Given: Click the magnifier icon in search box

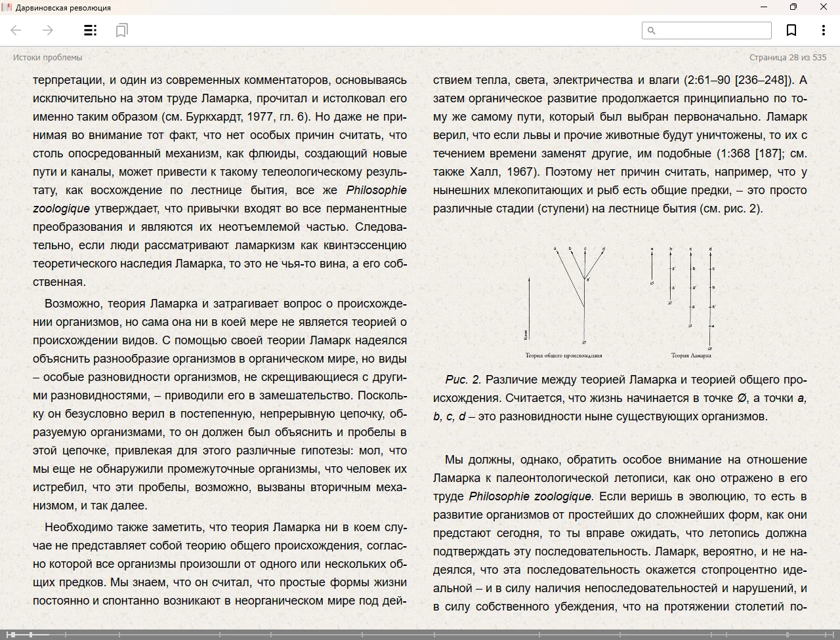Looking at the screenshot, I should coord(651,30).
